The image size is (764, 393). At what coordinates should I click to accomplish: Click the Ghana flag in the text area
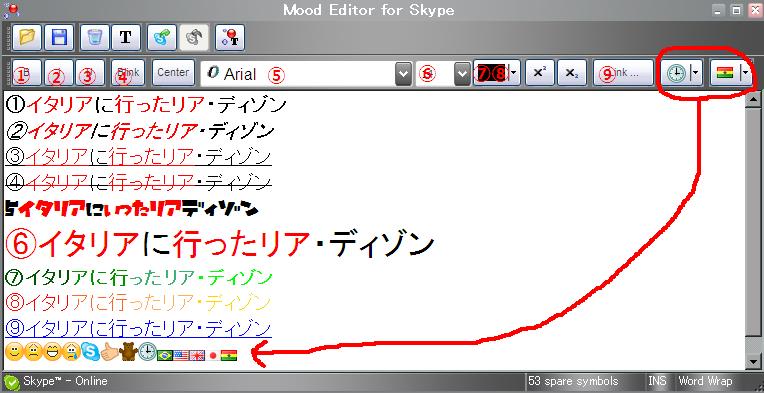pos(229,356)
